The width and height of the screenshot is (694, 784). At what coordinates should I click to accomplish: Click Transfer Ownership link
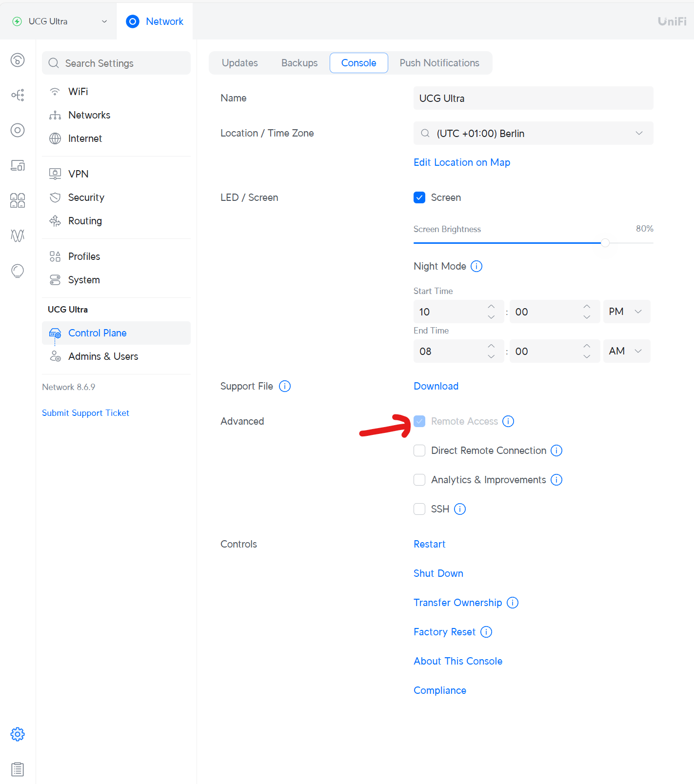(x=458, y=603)
